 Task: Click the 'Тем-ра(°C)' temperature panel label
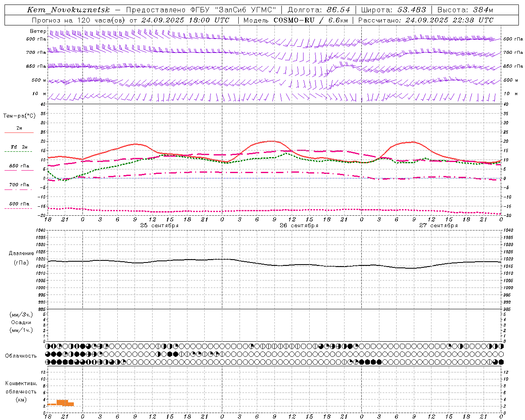19,116
